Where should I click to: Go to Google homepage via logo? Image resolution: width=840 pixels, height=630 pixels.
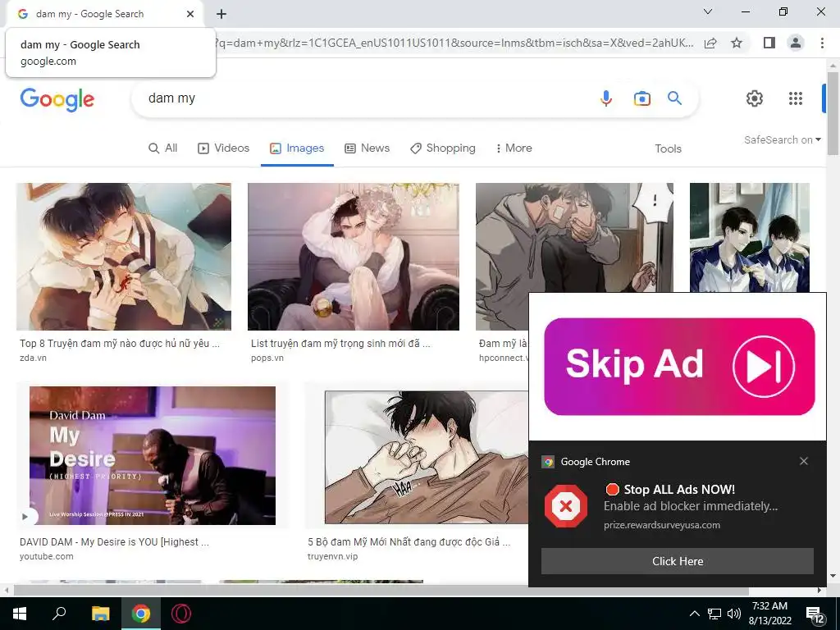click(57, 99)
